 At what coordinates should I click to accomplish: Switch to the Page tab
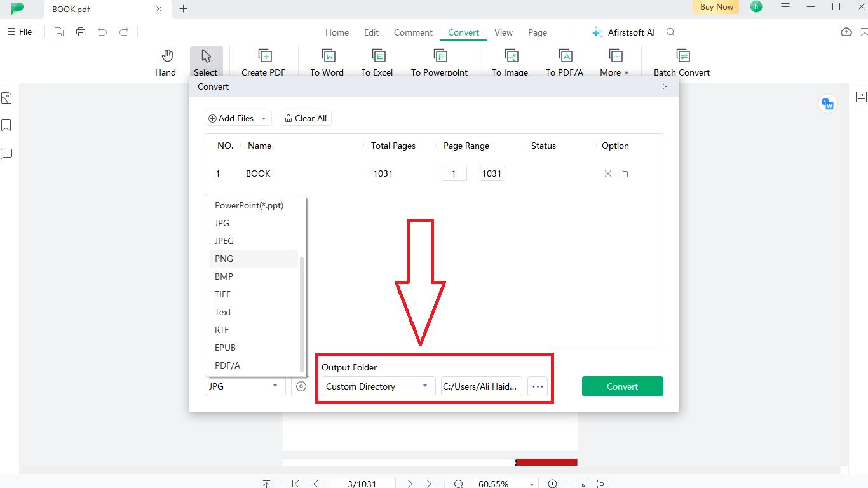(x=538, y=32)
